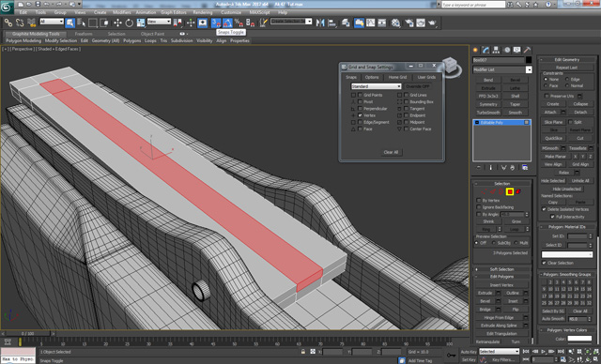Toggle Delete Isolated Vertices checkbox

tap(544, 209)
